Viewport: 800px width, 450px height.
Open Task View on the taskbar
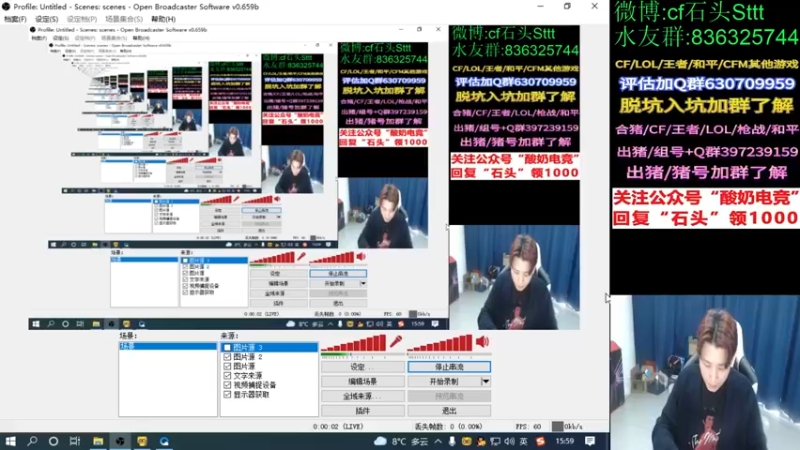coord(75,441)
